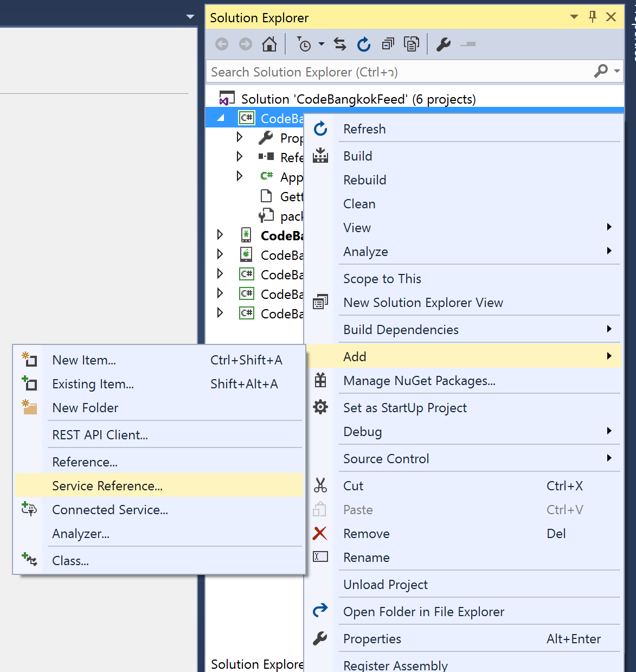Collapse the selected CodeBangkok project node
The image size is (636, 672).
220,117
